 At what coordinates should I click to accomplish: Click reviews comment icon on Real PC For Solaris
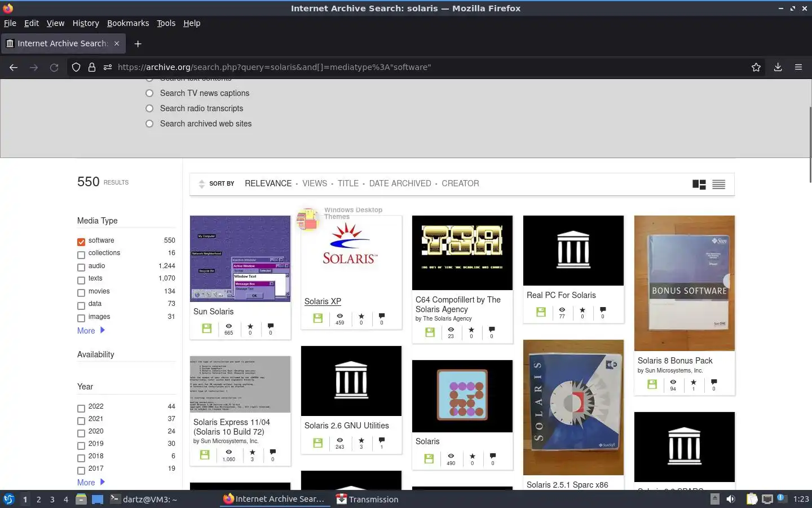603,310
